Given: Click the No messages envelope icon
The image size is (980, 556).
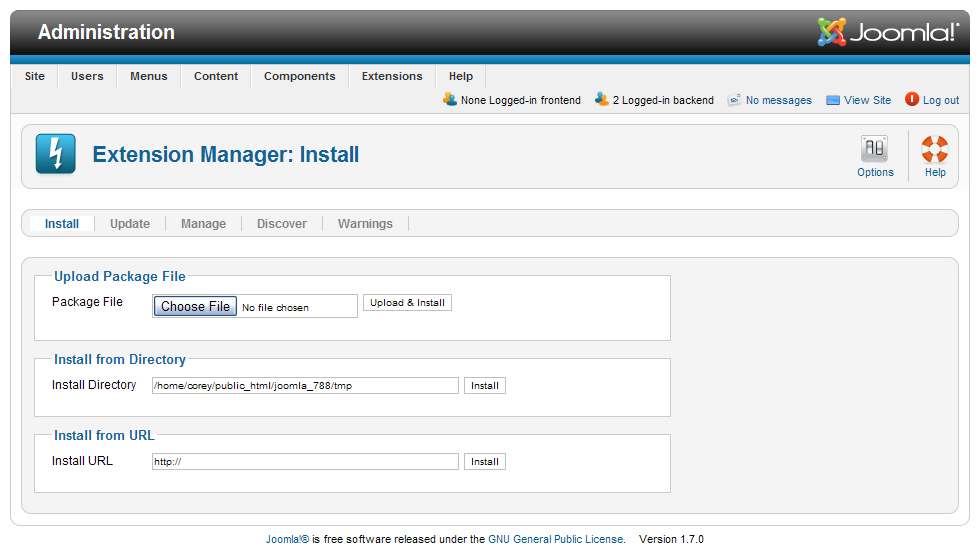Looking at the screenshot, I should point(734,100).
